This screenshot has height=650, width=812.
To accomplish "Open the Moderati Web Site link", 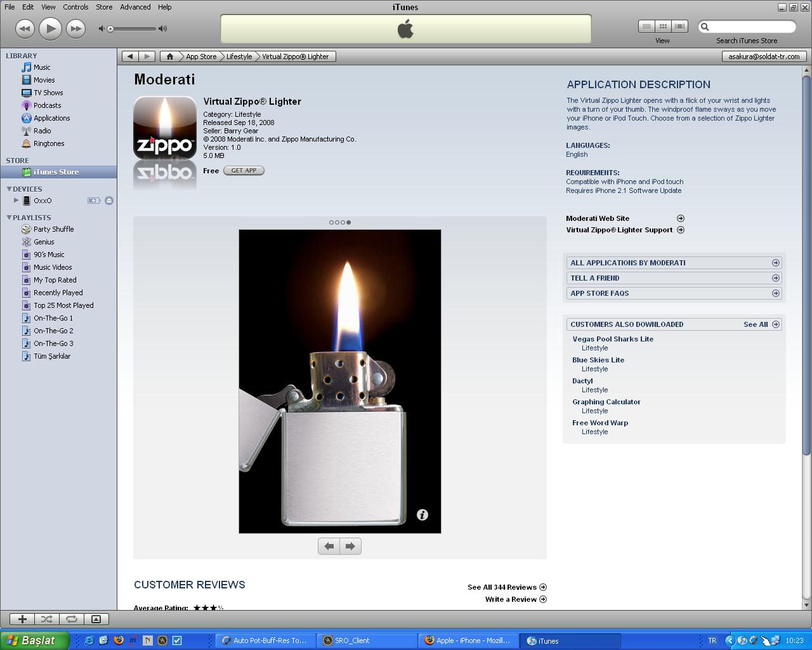I will [625, 218].
